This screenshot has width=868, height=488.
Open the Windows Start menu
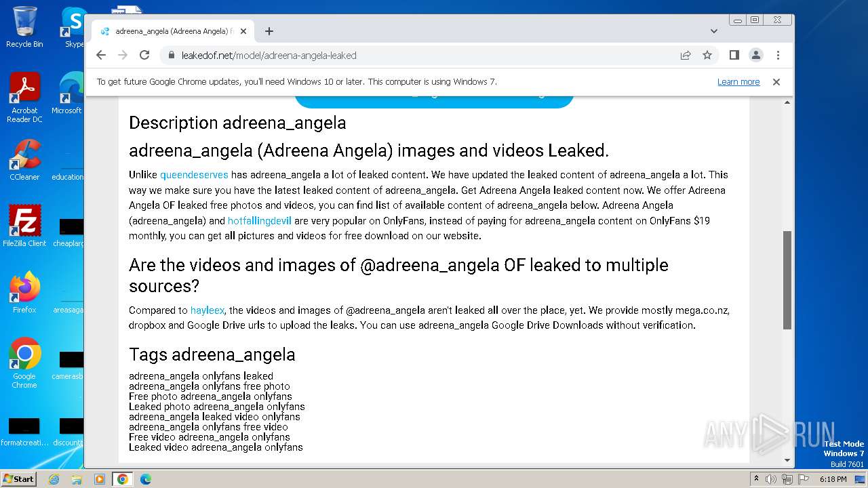[x=19, y=479]
